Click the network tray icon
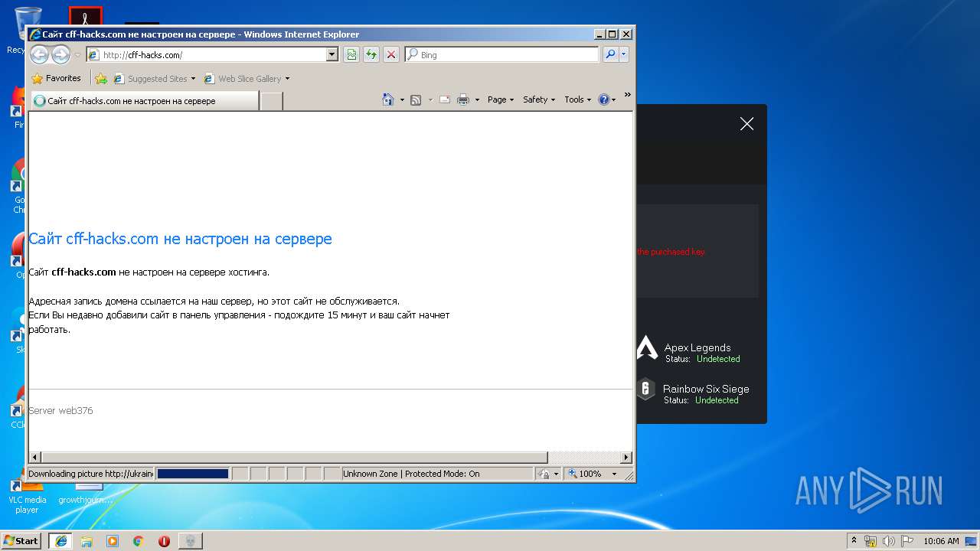The image size is (980, 551). 871,541
